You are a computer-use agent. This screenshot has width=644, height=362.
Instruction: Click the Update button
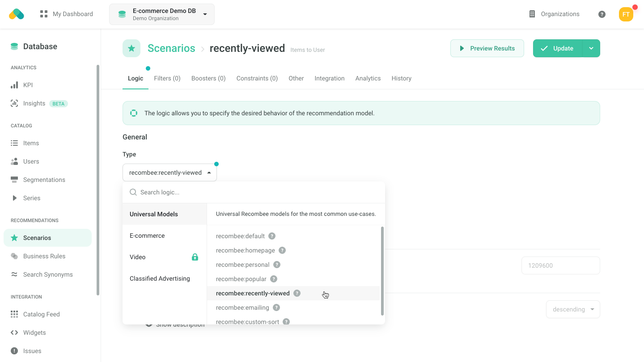558,48
